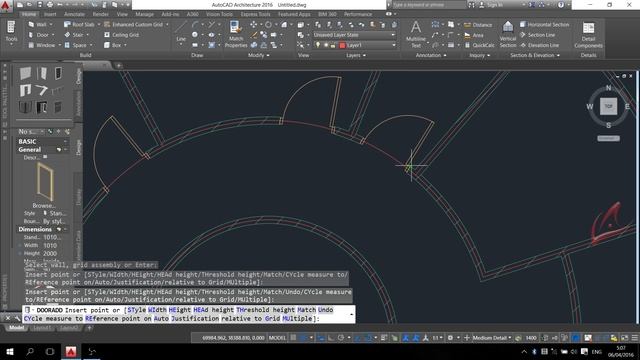This screenshot has width=640, height=360.
Task: Select the Door tool in Build panel
Action: (38, 35)
